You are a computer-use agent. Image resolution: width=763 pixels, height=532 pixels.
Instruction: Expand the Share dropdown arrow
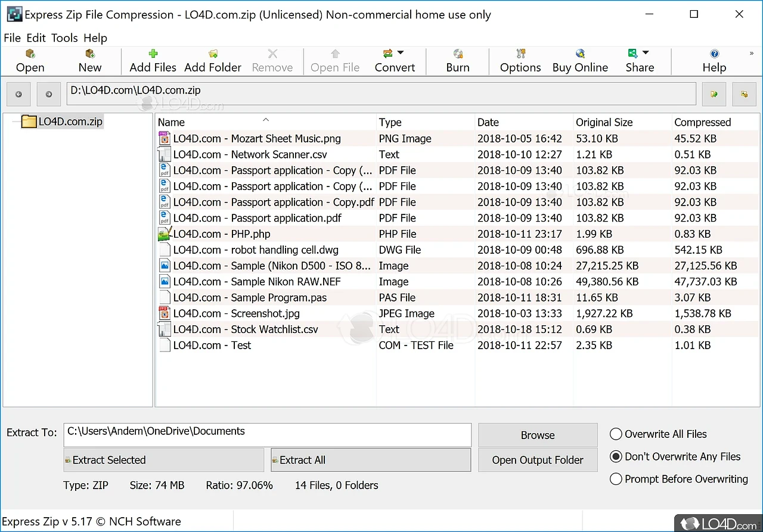point(646,53)
